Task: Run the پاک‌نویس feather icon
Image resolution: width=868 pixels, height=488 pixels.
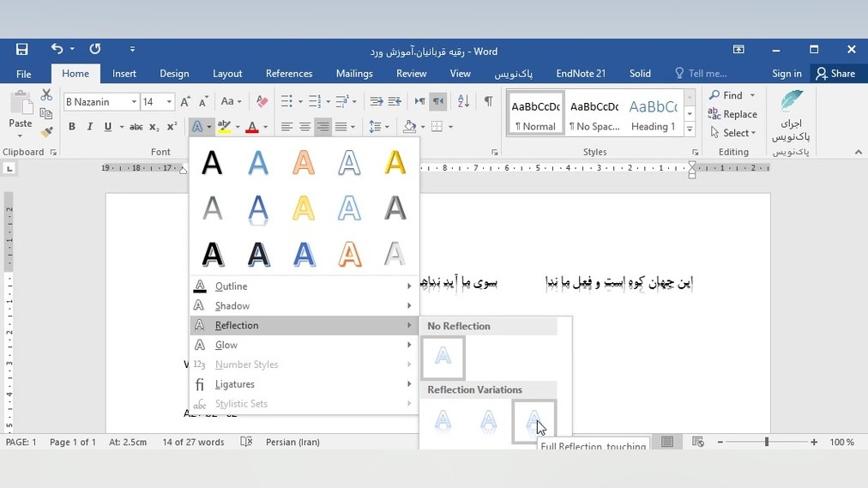Action: (792, 101)
